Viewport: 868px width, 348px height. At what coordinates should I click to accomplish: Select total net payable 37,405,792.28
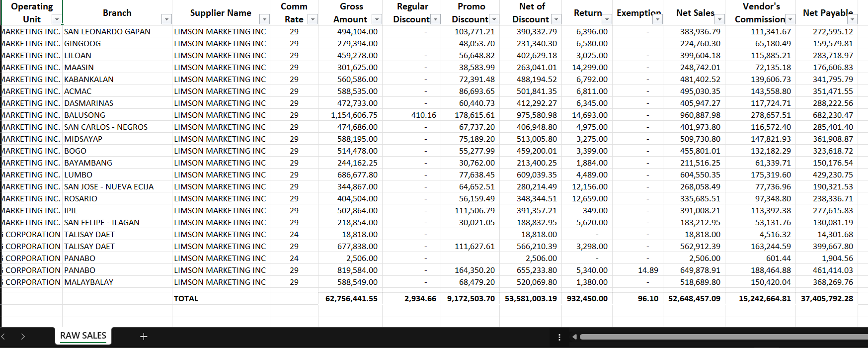click(827, 299)
